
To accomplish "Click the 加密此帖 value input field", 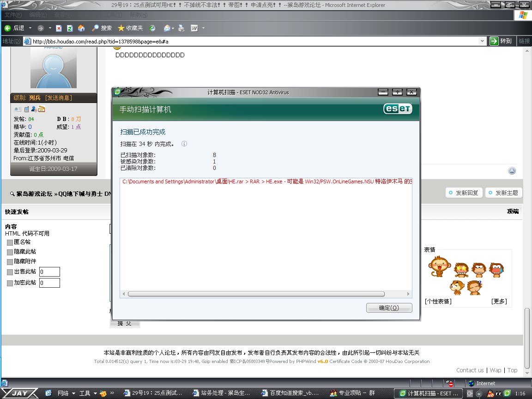I will (49, 283).
